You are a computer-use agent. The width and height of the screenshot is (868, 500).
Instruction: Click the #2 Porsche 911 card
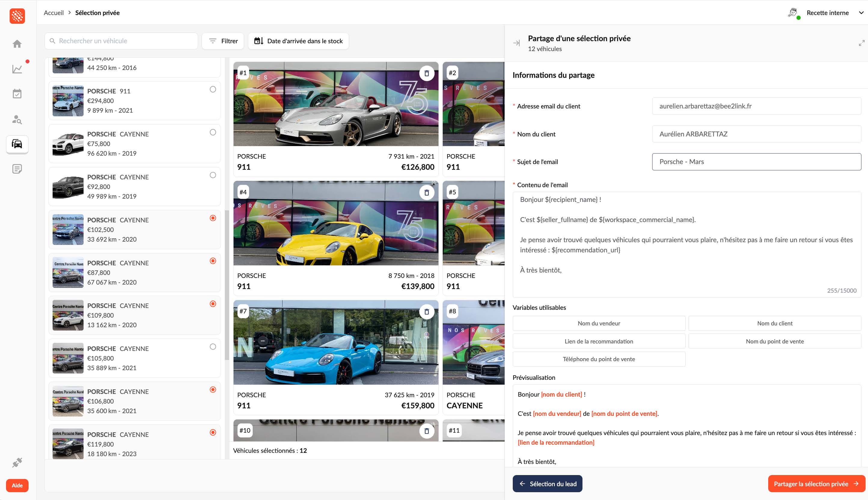(474, 119)
